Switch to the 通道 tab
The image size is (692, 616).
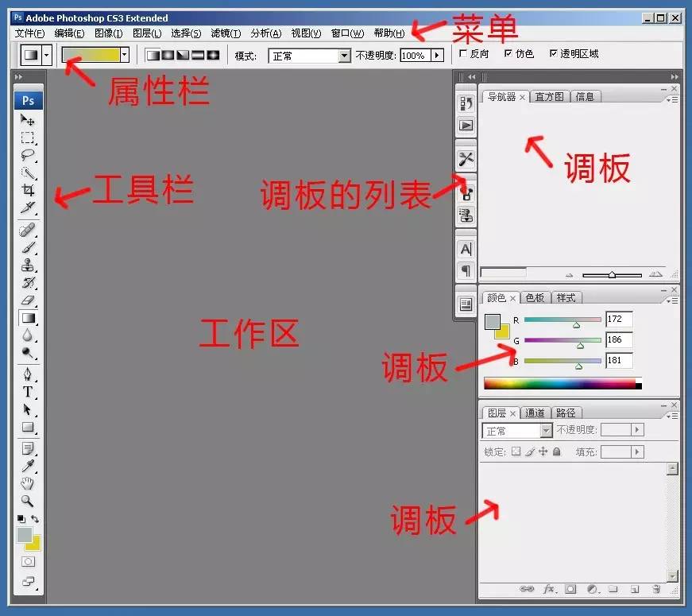[x=535, y=413]
